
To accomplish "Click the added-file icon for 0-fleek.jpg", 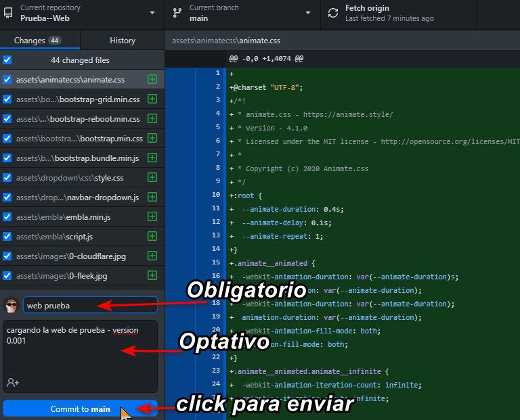I will click(x=152, y=275).
